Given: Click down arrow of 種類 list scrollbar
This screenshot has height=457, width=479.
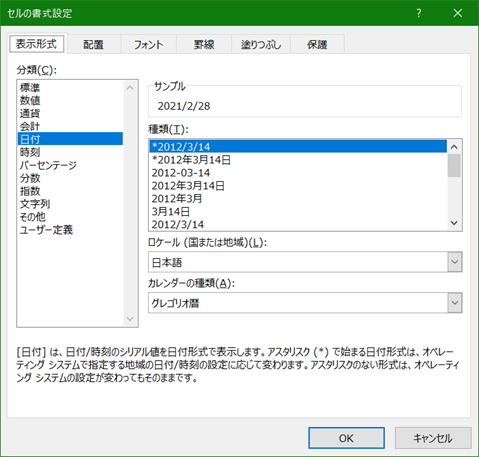Looking at the screenshot, I should pos(454,223).
